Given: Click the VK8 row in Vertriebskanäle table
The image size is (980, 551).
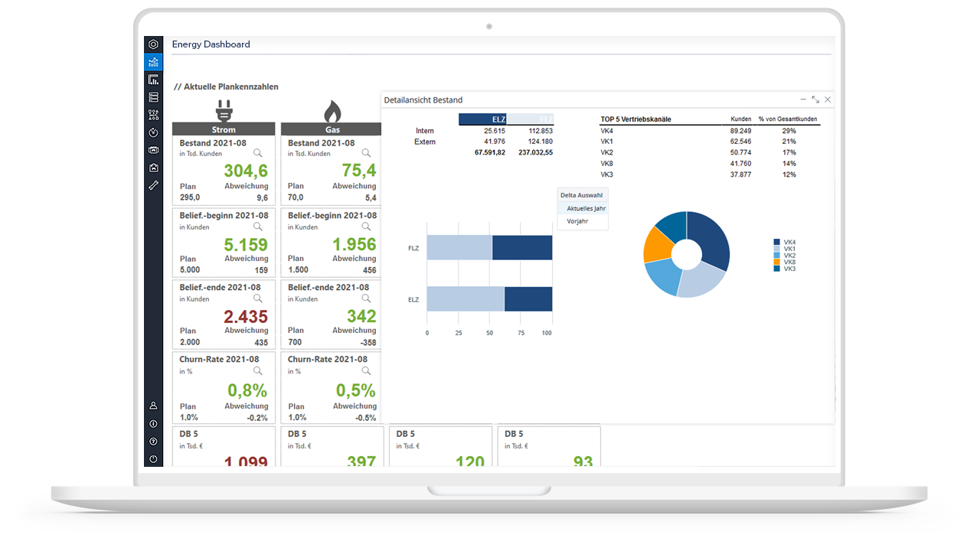Looking at the screenshot, I should pyautogui.click(x=710, y=164).
